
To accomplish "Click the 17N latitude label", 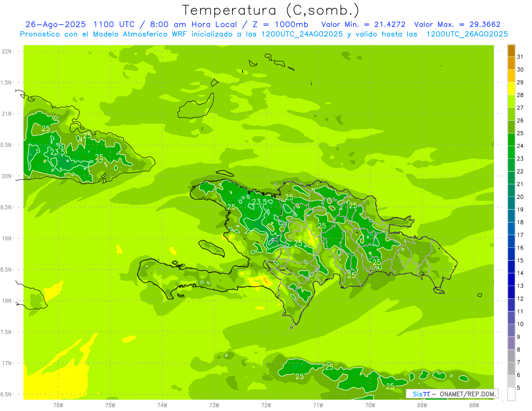I will [x=7, y=363].
